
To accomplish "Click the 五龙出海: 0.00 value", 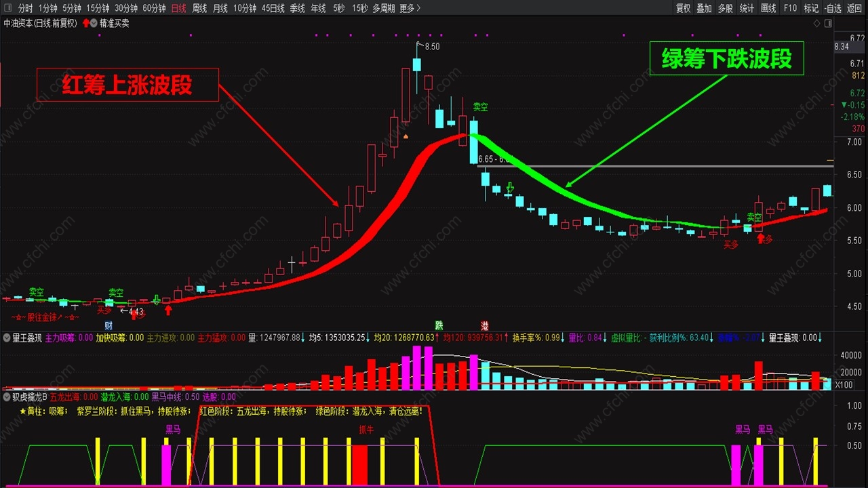I will coord(74,397).
